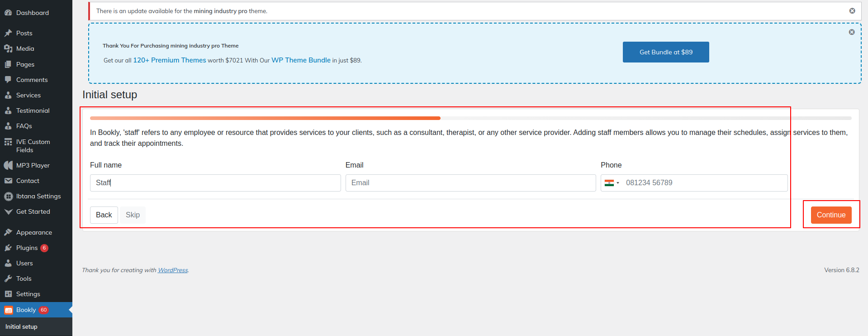Viewport: 868px width, 336px height.
Task: Follow the WordPress footer link
Action: coord(173,270)
